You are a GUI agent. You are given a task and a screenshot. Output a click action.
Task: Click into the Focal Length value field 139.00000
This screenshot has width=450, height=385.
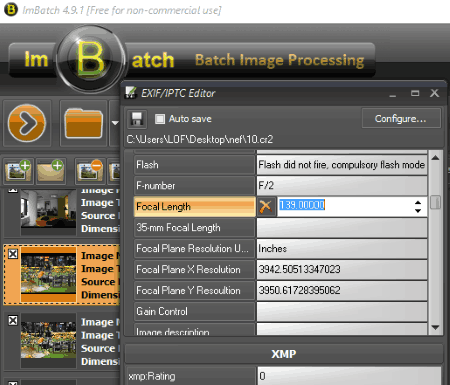[x=343, y=206]
